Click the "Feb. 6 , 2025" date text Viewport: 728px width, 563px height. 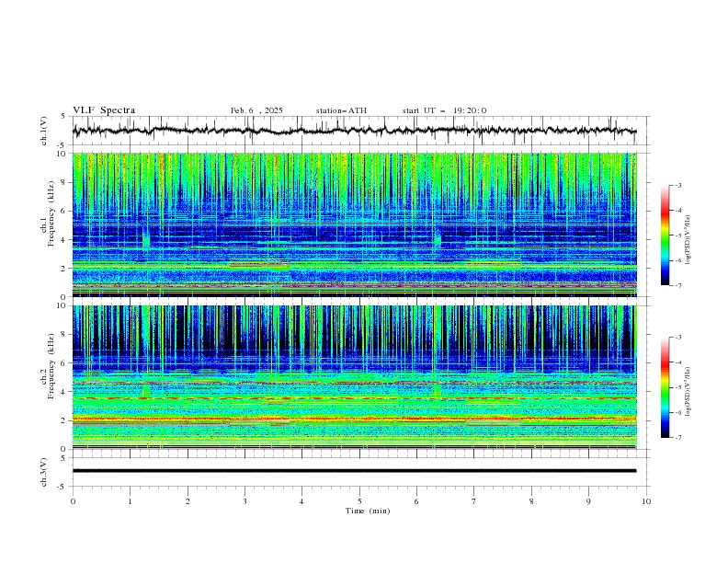coord(256,110)
